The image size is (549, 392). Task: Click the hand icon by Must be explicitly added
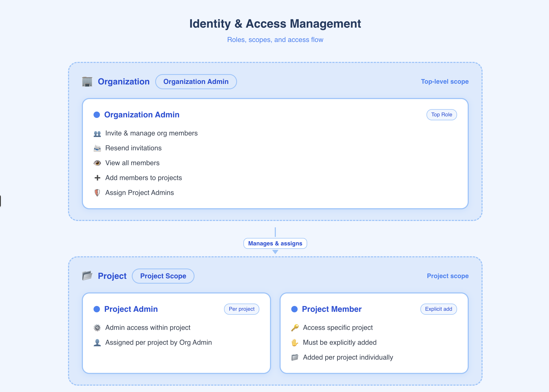(x=295, y=343)
